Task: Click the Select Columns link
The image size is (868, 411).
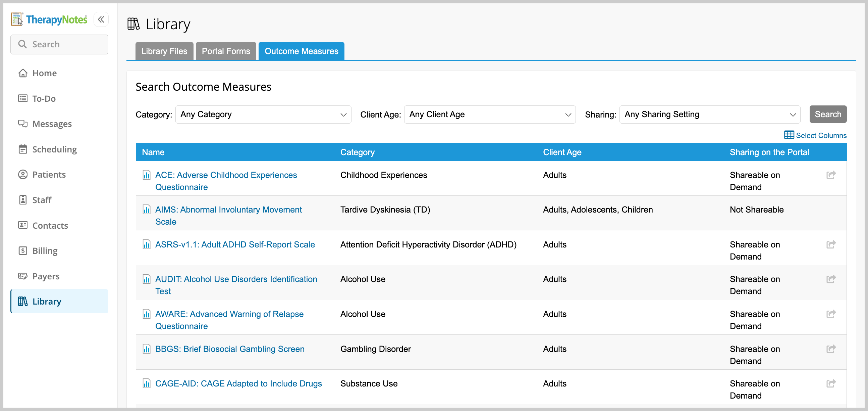Action: pos(815,135)
